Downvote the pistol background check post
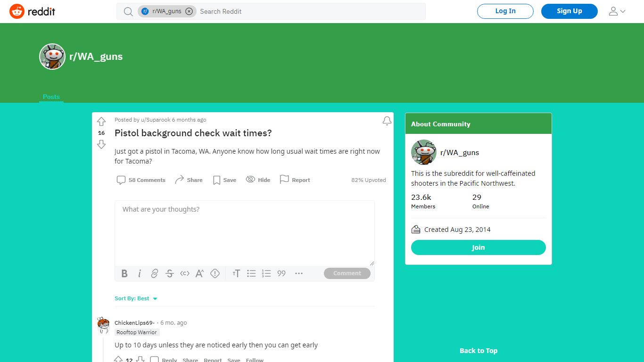The image size is (644, 362). [101, 144]
